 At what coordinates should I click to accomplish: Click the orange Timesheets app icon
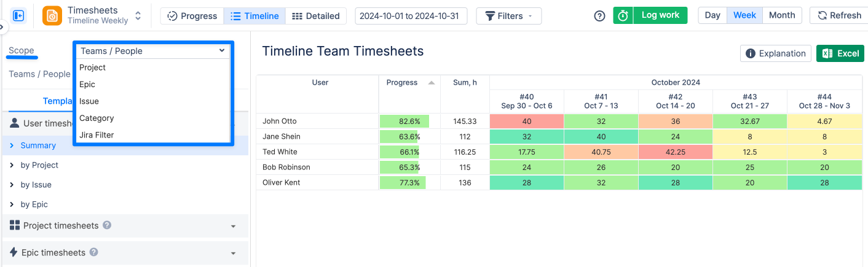52,16
